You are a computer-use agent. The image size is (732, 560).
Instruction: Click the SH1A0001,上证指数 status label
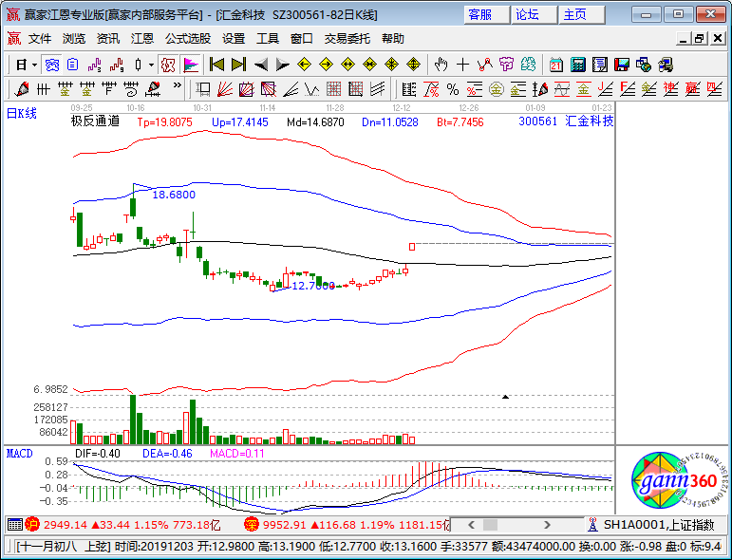click(x=659, y=525)
